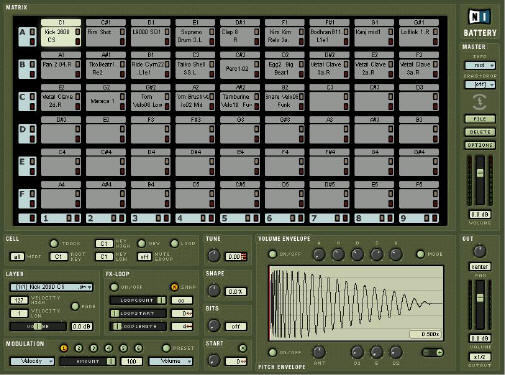Click the pitch envelope switch with green dot
The height and width of the screenshot is (375, 505).
point(432,352)
